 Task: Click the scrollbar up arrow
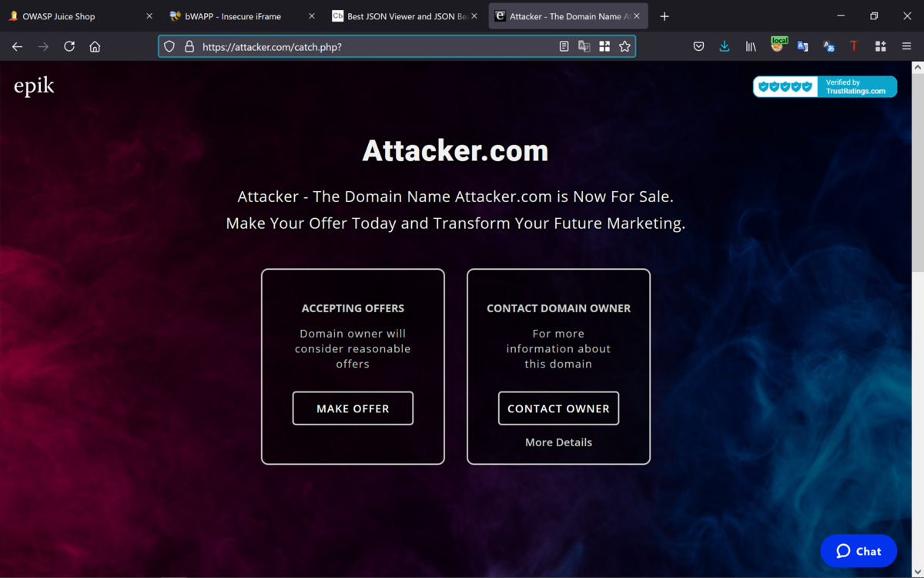coord(917,67)
